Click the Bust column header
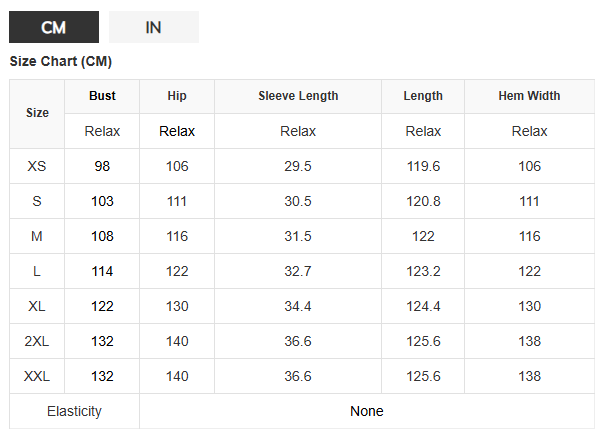The height and width of the screenshot is (441, 609). [102, 96]
